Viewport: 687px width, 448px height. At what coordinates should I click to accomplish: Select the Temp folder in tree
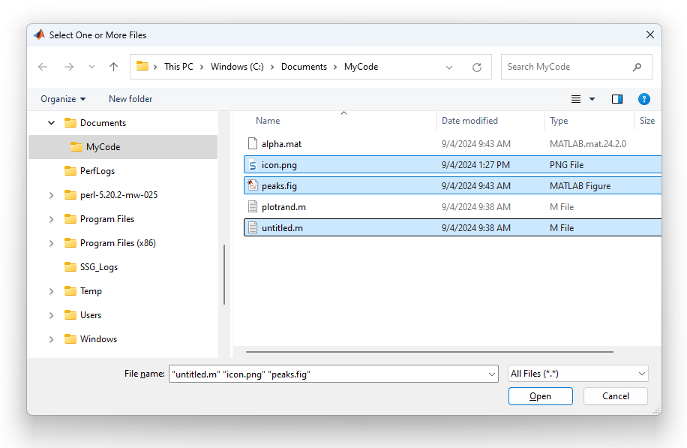(83, 291)
